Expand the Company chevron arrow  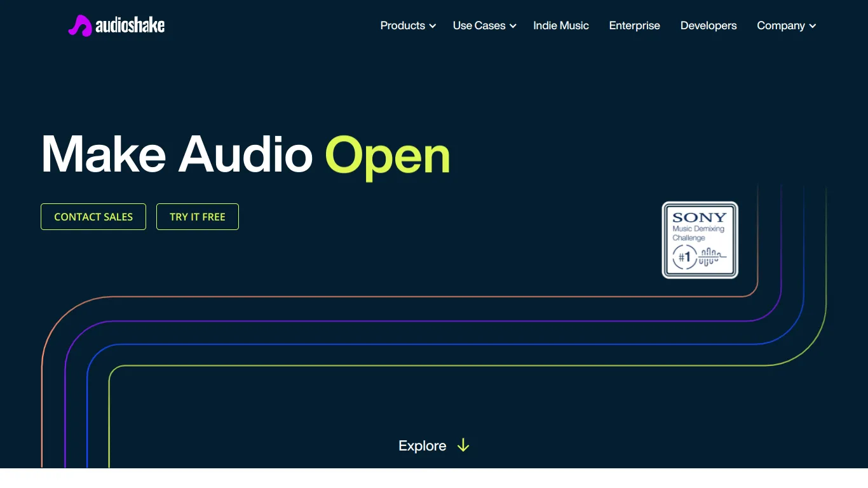click(813, 26)
